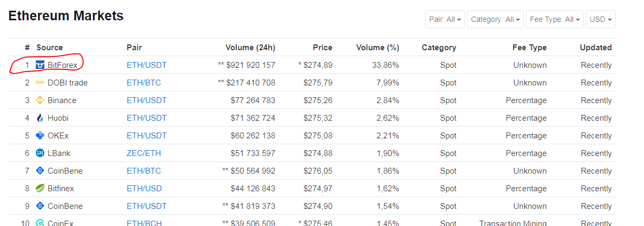Sort by the Price column header
This screenshot has width=644, height=226.
(322, 48)
